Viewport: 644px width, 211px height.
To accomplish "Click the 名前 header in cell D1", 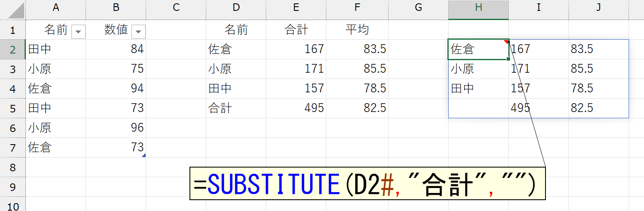I will click(236, 30).
